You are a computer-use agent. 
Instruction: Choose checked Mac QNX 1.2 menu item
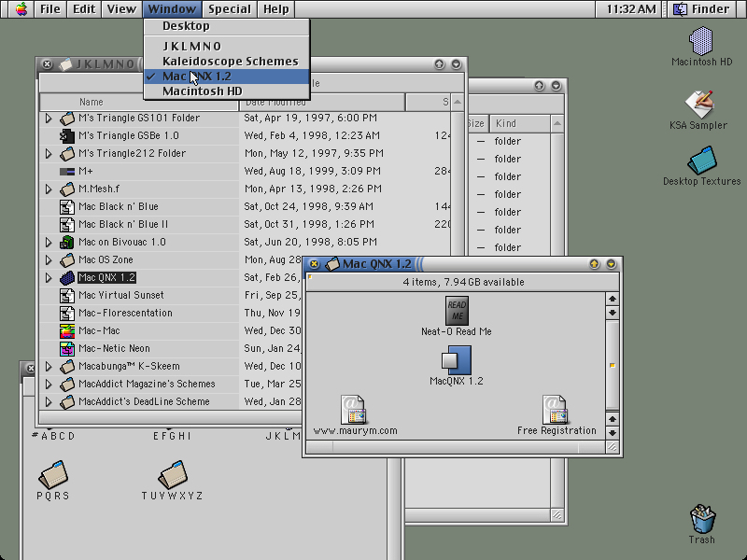tap(227, 77)
